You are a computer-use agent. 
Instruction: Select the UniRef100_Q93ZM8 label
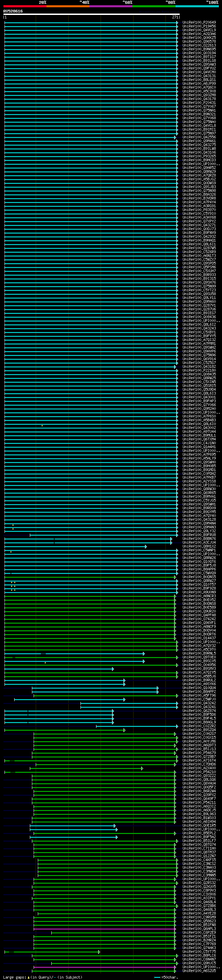pyautogui.click(x=199, y=95)
